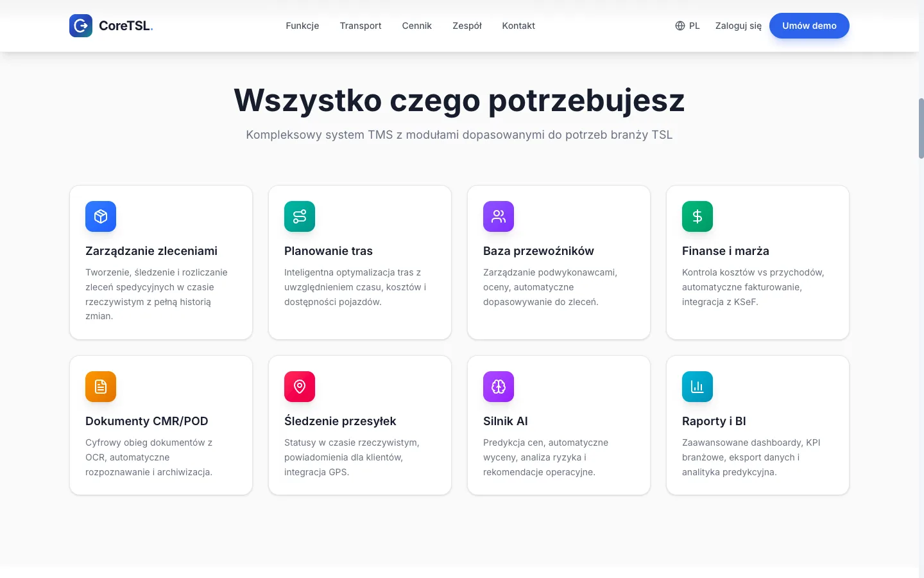Open the Zespół navigation link
Image resolution: width=924 pixels, height=578 pixels.
click(x=467, y=26)
